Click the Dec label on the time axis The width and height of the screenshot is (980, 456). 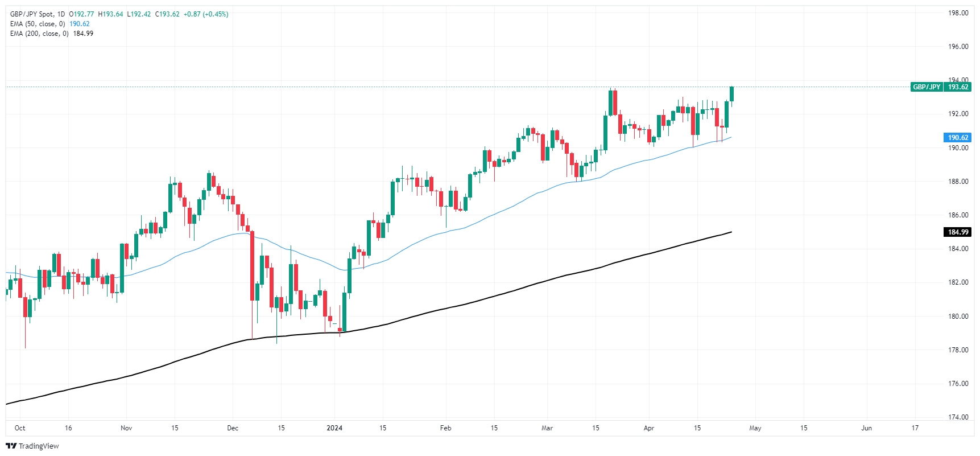pyautogui.click(x=233, y=428)
